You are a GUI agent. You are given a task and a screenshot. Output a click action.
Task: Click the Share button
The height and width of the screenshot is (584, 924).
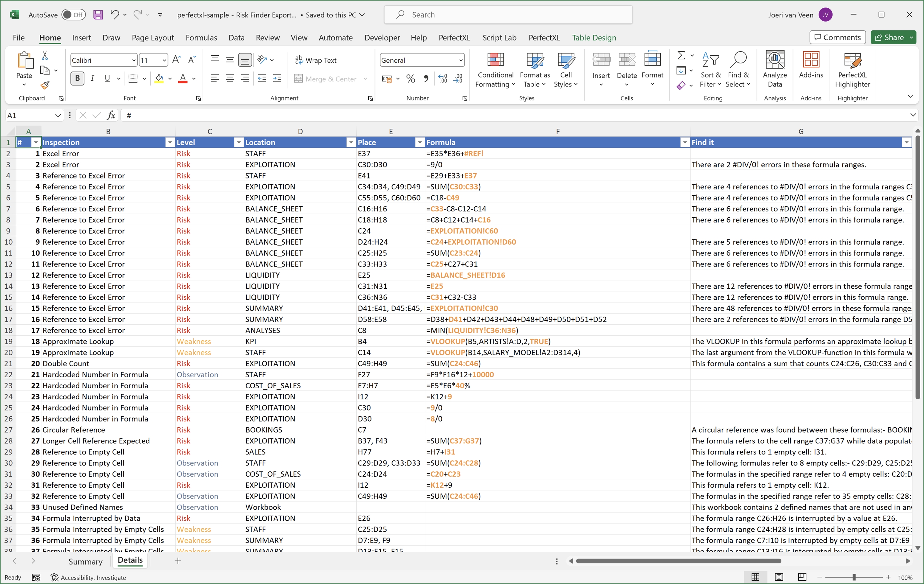(x=889, y=38)
